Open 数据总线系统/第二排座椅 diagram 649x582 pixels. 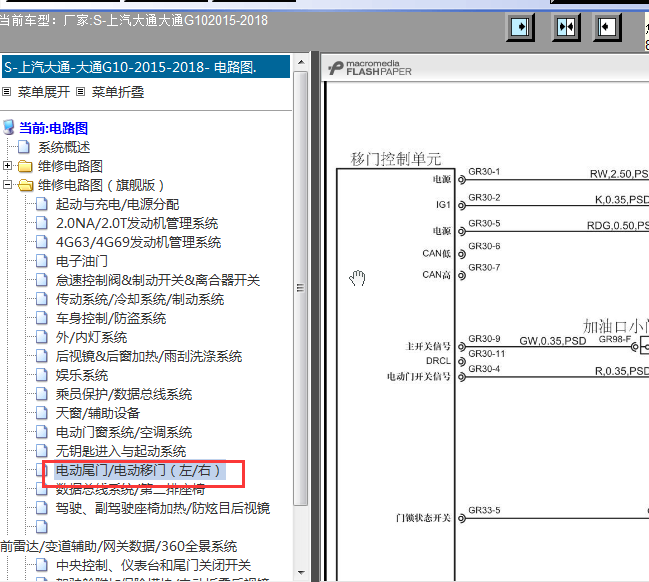point(130,490)
